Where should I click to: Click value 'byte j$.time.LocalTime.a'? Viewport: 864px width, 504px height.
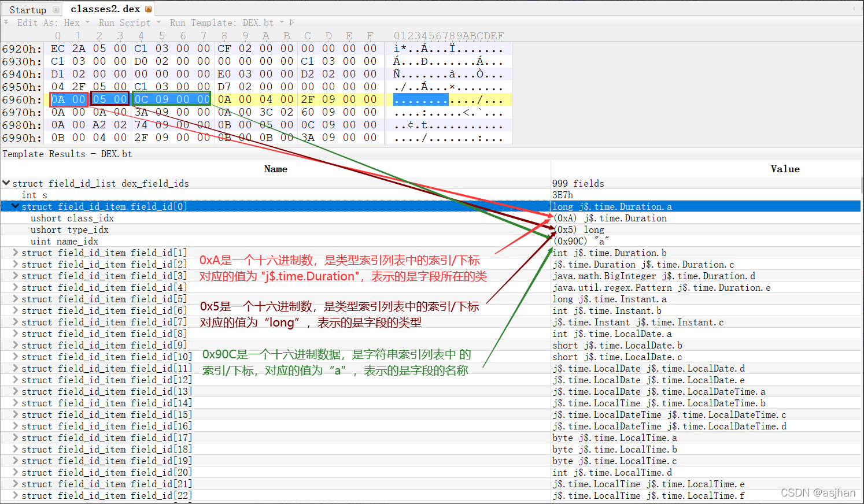tap(615, 438)
